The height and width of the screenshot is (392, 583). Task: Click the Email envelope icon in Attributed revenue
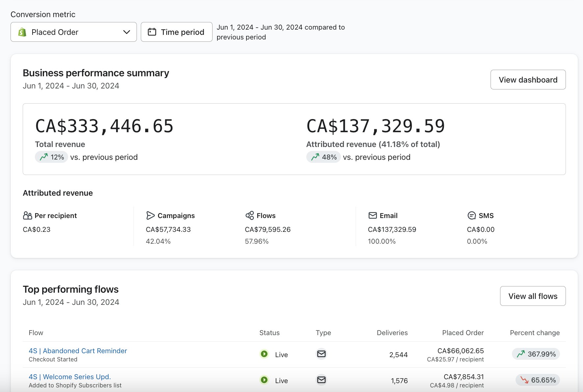click(372, 215)
